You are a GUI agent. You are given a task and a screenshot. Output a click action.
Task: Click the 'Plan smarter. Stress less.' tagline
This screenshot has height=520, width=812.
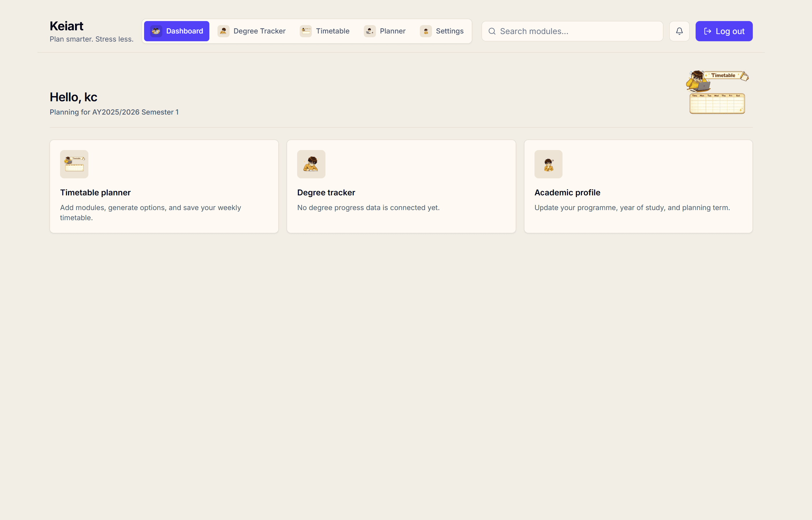tap(92, 39)
